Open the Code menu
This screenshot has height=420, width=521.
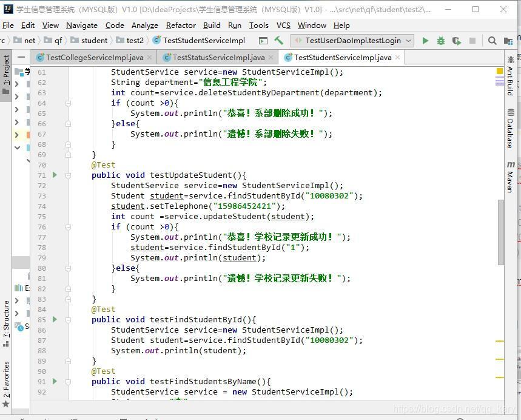pos(115,25)
